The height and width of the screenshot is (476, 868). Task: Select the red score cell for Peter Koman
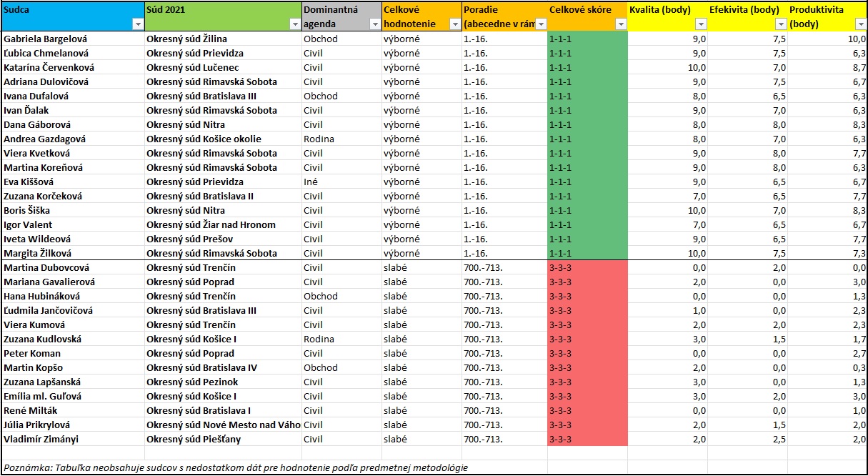pyautogui.click(x=587, y=353)
